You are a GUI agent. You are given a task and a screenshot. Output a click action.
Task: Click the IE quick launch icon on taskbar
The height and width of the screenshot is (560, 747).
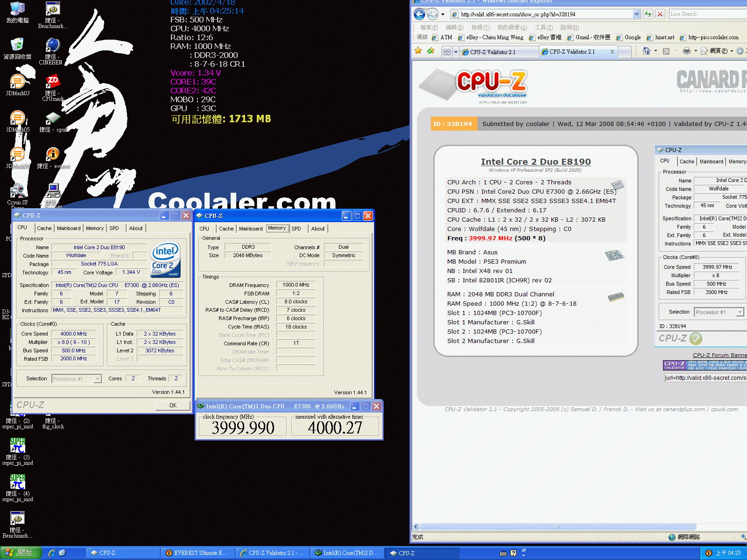point(52,553)
